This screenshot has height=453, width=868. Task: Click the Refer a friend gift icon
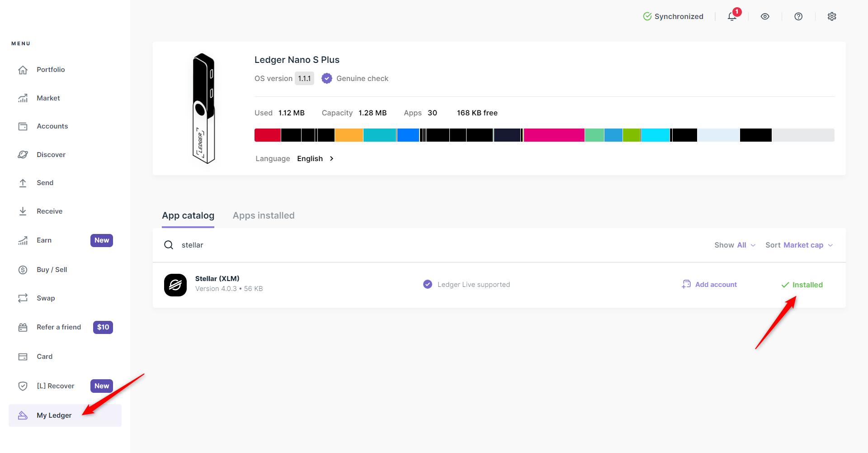tap(23, 327)
